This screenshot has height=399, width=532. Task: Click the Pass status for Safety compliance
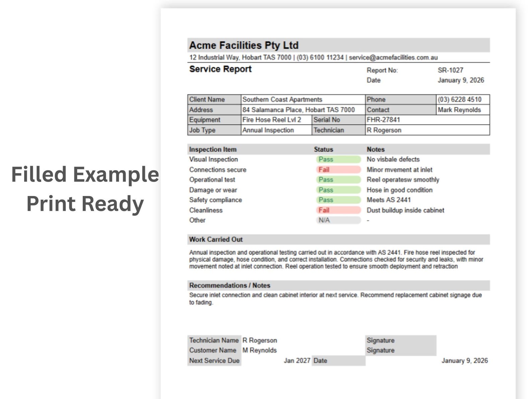[338, 200]
